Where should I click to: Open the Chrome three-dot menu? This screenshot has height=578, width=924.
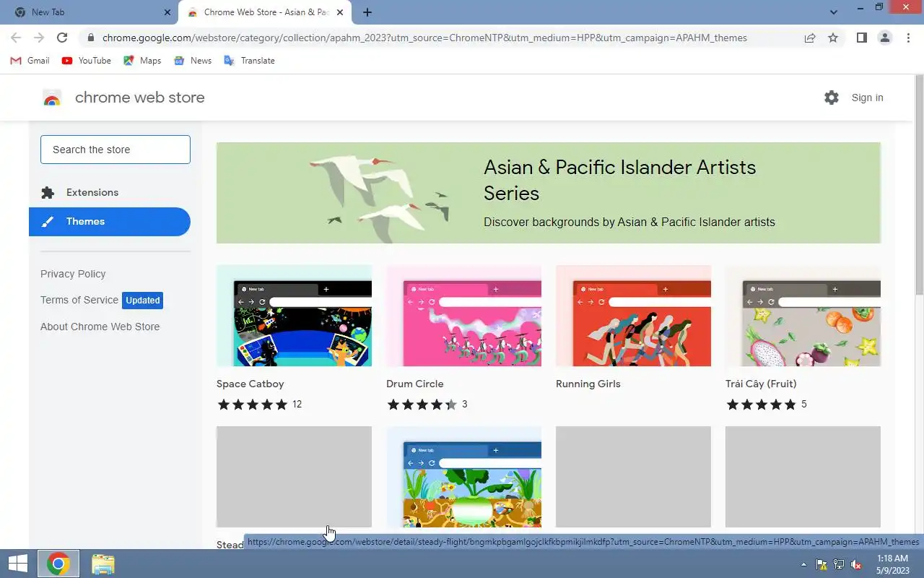pos(908,38)
